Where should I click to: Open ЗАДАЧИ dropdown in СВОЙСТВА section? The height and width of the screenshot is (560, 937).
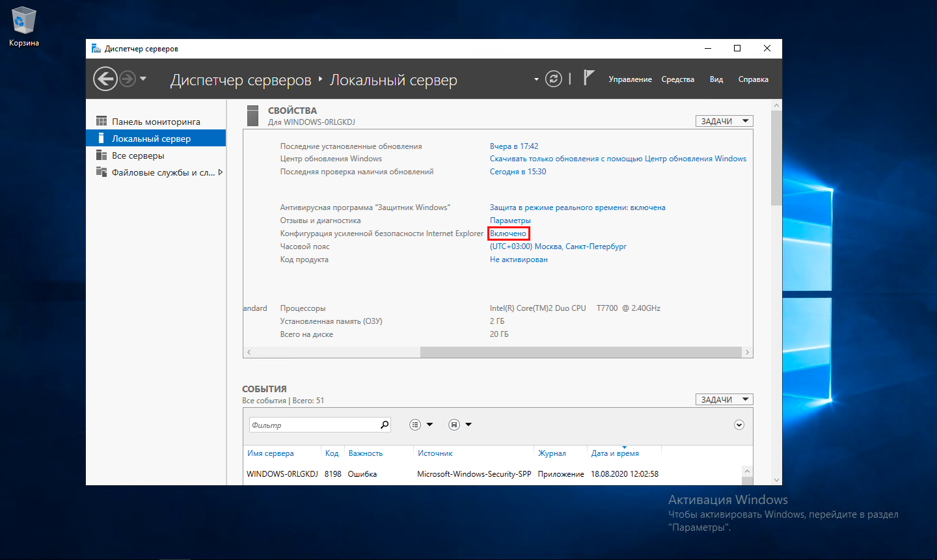(x=724, y=121)
